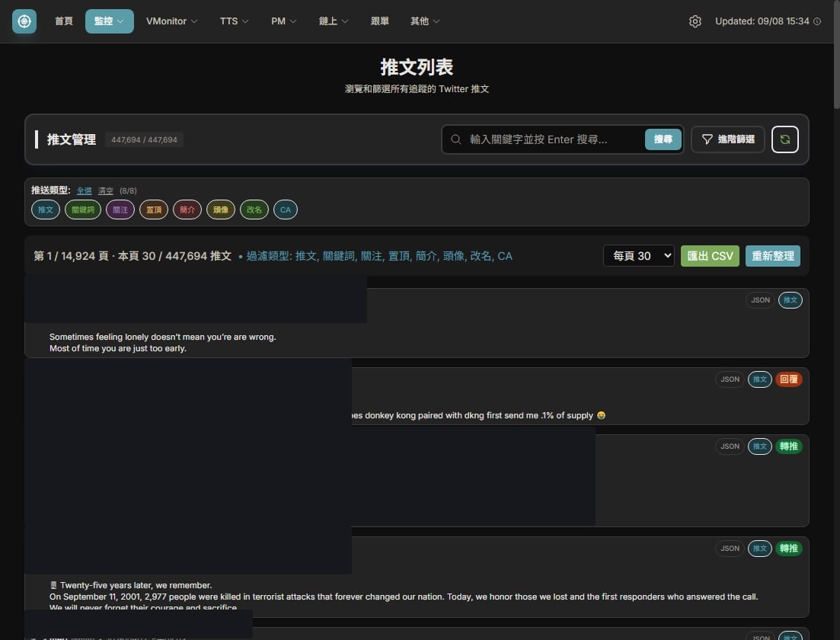Click the page vertical scrollbar thumb
This screenshot has width=840, height=640.
coord(836,53)
